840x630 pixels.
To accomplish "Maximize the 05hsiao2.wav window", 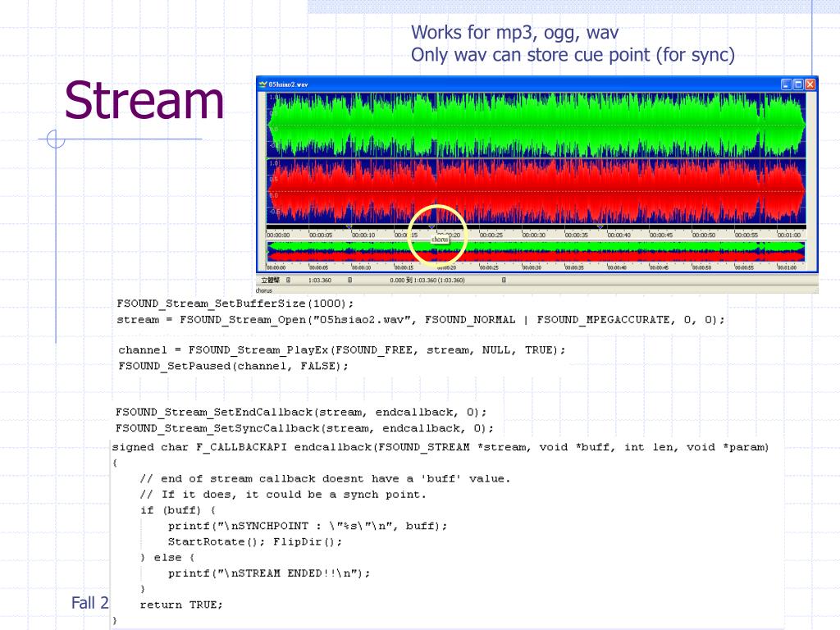I will point(798,84).
